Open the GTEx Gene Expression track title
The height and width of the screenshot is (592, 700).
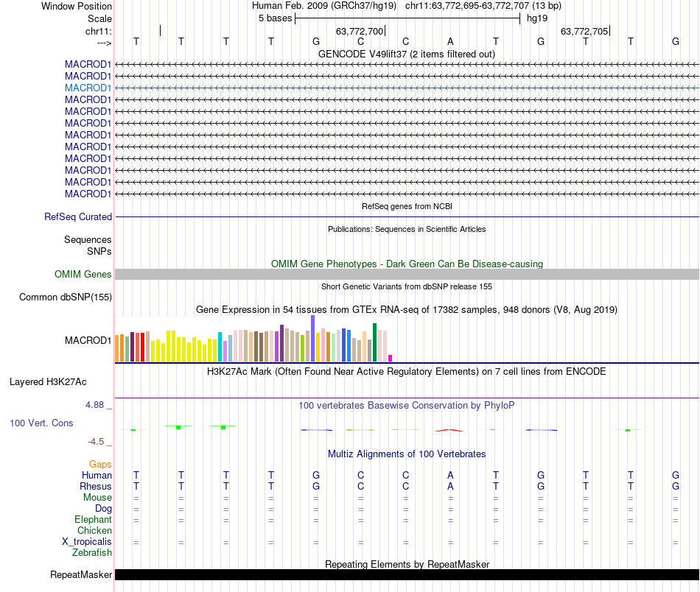[407, 309]
